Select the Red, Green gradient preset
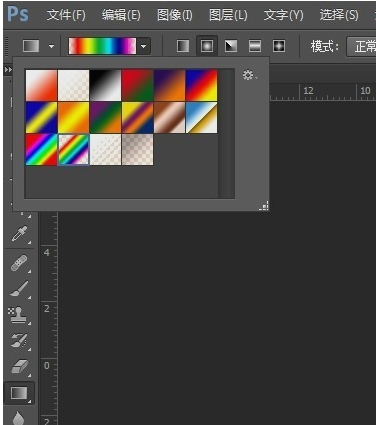 click(137, 85)
